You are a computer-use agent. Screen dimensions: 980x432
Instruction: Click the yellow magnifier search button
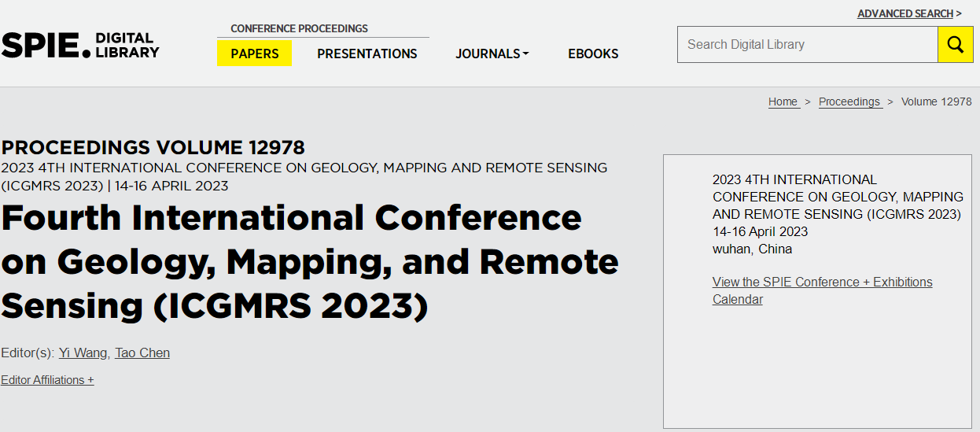click(956, 45)
